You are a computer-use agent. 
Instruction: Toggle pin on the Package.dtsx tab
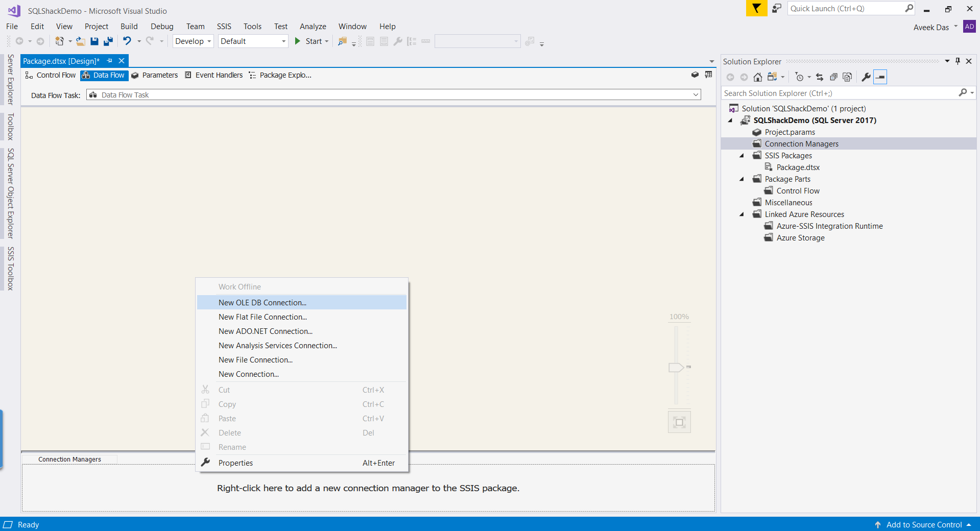pyautogui.click(x=110, y=61)
